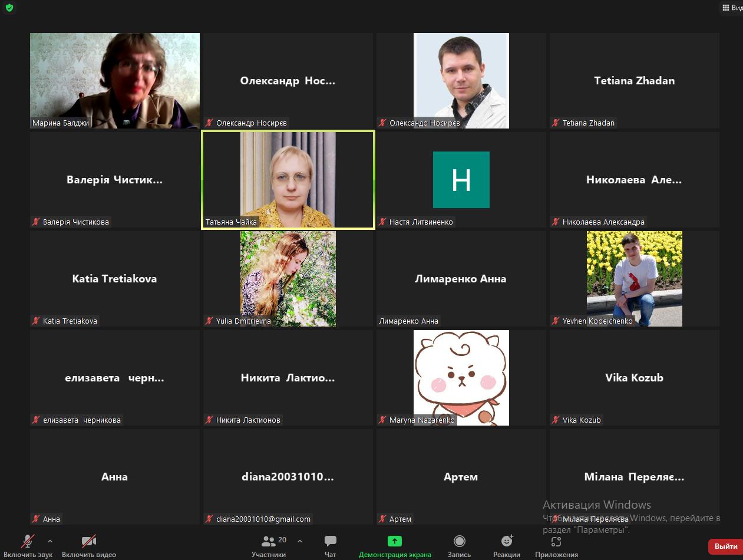743x560 pixels.
Task: Click muted mic icon beside Настя Литвиненко label
Action: coord(382,222)
